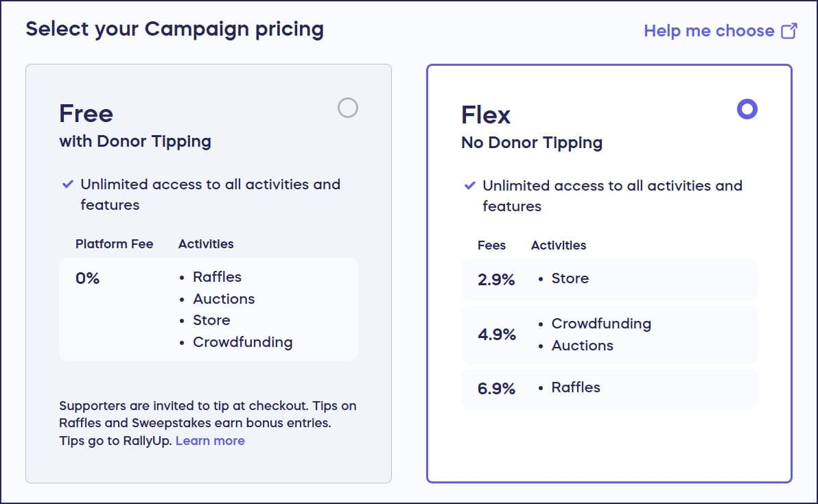Click the 'No Donor Tipping' subtitle
This screenshot has width=818, height=504.
point(532,143)
